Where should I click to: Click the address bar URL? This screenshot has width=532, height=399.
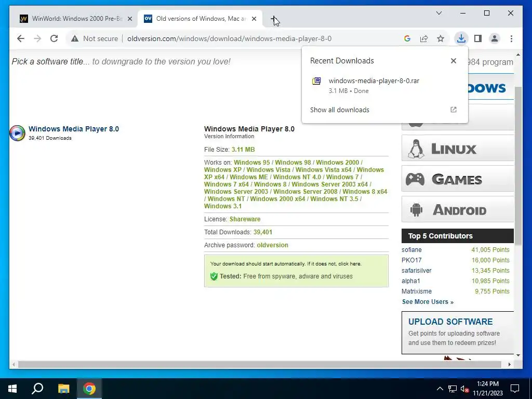229,38
